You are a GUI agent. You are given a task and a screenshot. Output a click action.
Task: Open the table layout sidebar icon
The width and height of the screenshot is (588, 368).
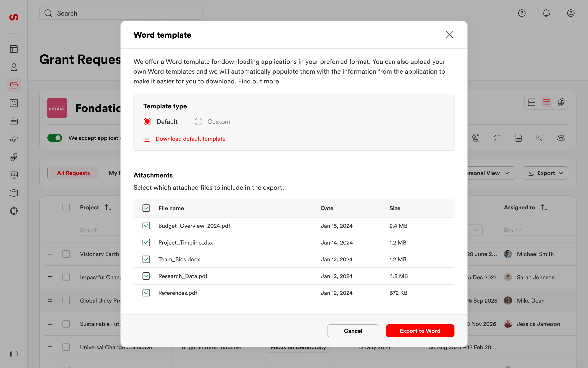pos(14,49)
